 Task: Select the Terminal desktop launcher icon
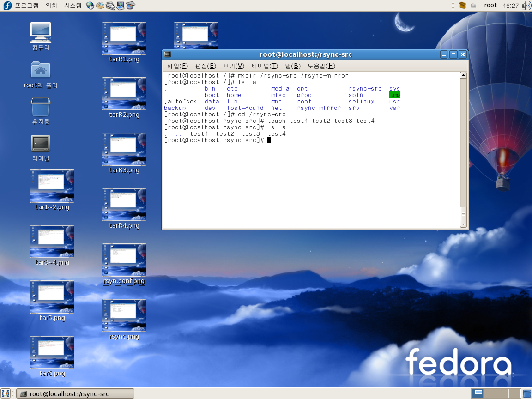point(41,144)
